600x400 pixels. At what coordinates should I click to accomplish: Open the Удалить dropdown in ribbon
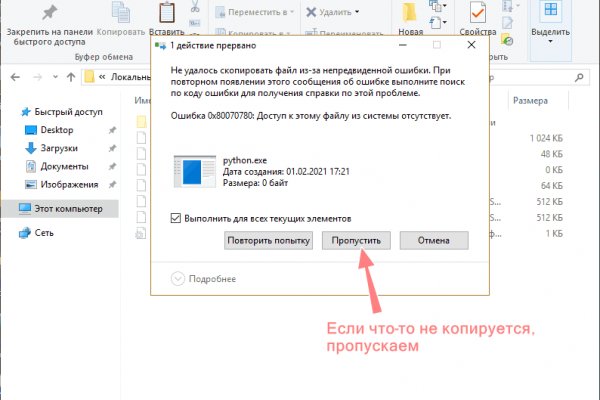coord(332,12)
